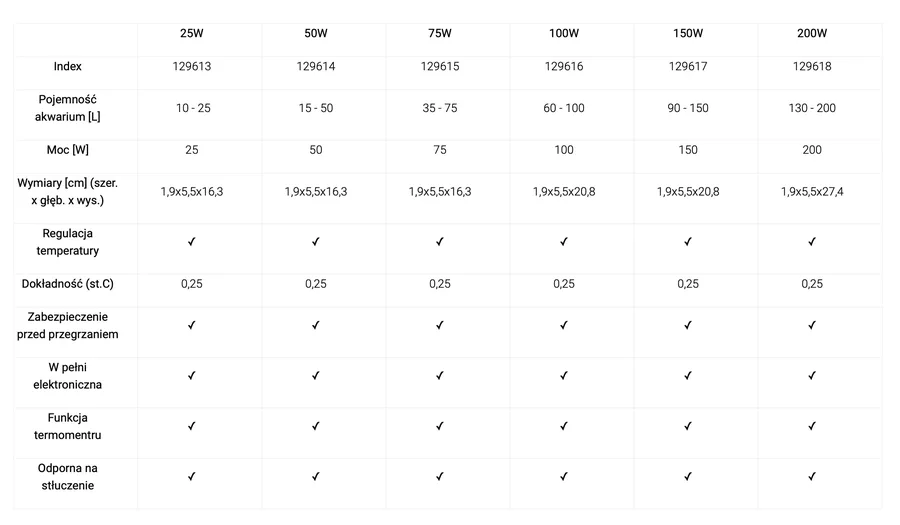The width and height of the screenshot is (900, 525).
Task: Click the 25W Regulacja temperatury checkmark
Action: (192, 242)
